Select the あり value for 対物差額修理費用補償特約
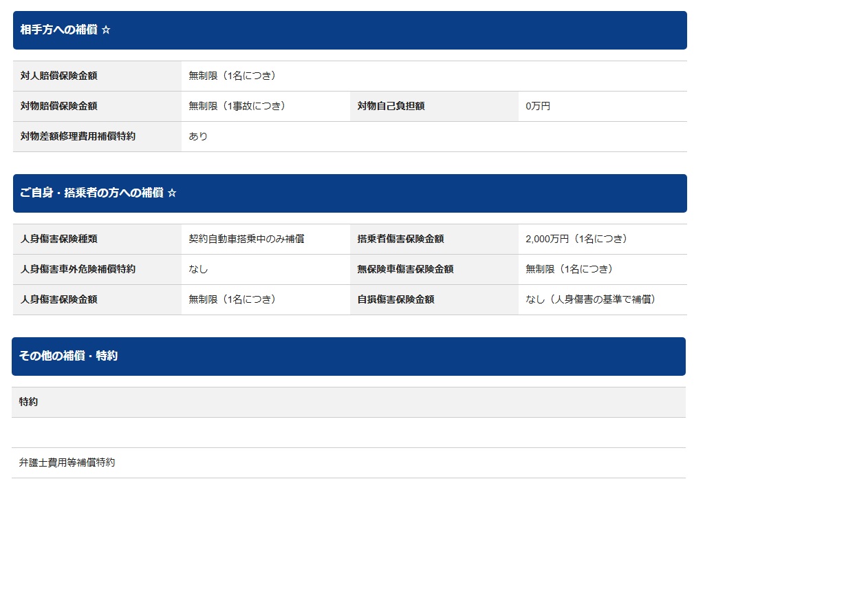Image resolution: width=868 pixels, height=596 pixels. pos(198,136)
